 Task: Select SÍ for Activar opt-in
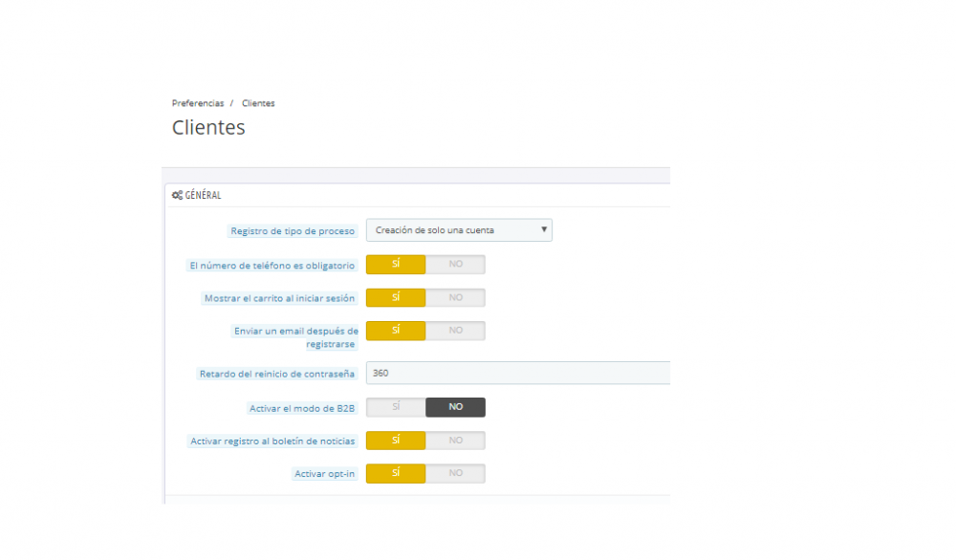(x=396, y=473)
